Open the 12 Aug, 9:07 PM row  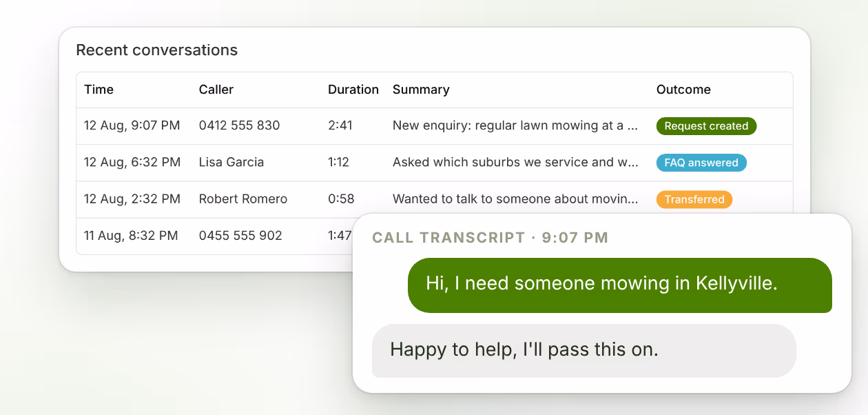coord(435,126)
